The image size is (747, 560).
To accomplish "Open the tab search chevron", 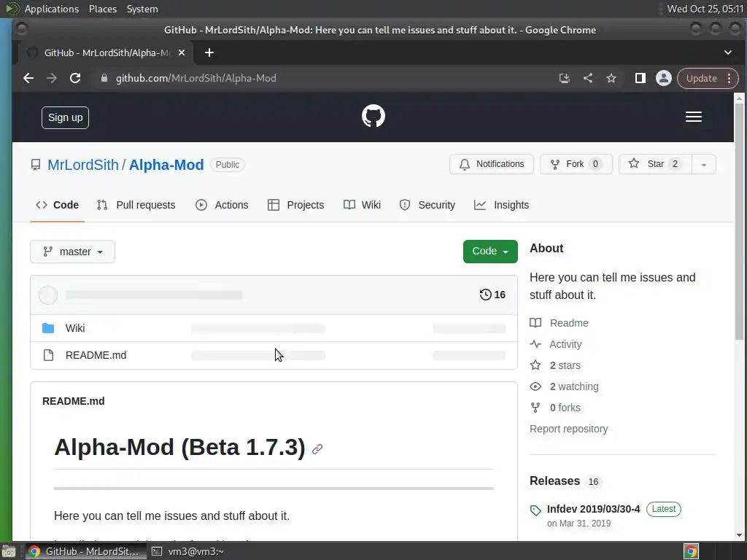I will (x=727, y=52).
